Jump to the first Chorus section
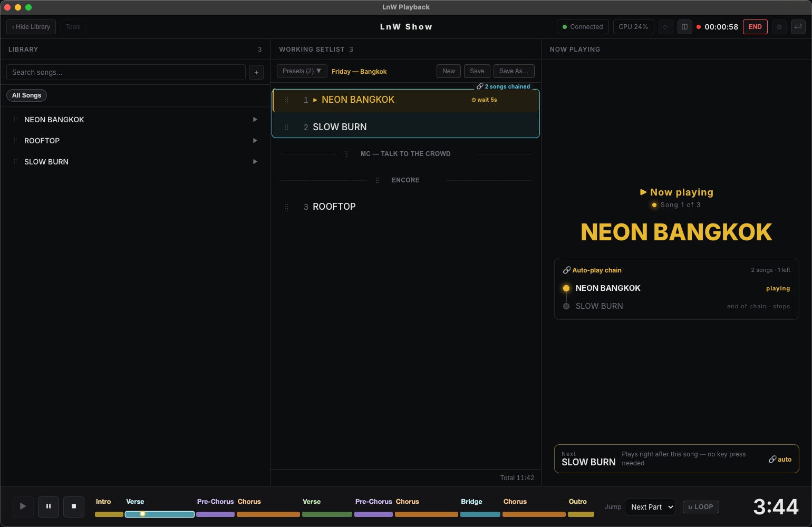 [x=268, y=514]
